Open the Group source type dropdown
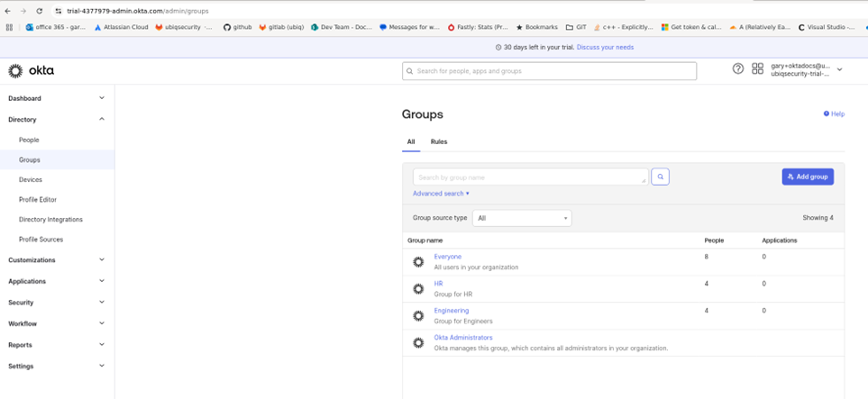The width and height of the screenshot is (868, 399). click(522, 218)
